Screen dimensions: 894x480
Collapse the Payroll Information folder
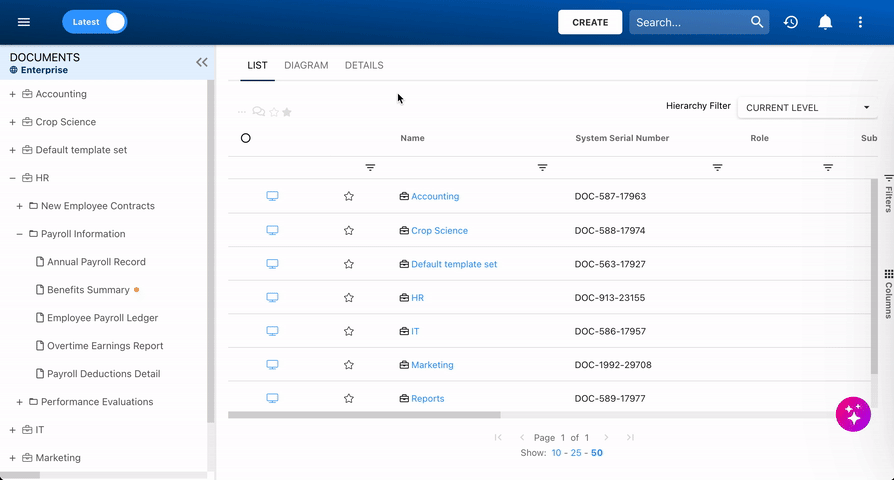[x=19, y=234]
